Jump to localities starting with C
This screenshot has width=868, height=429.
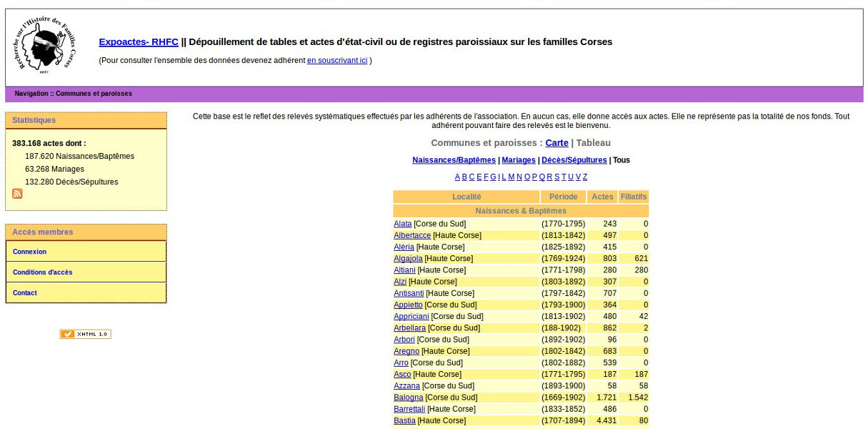[x=472, y=177]
